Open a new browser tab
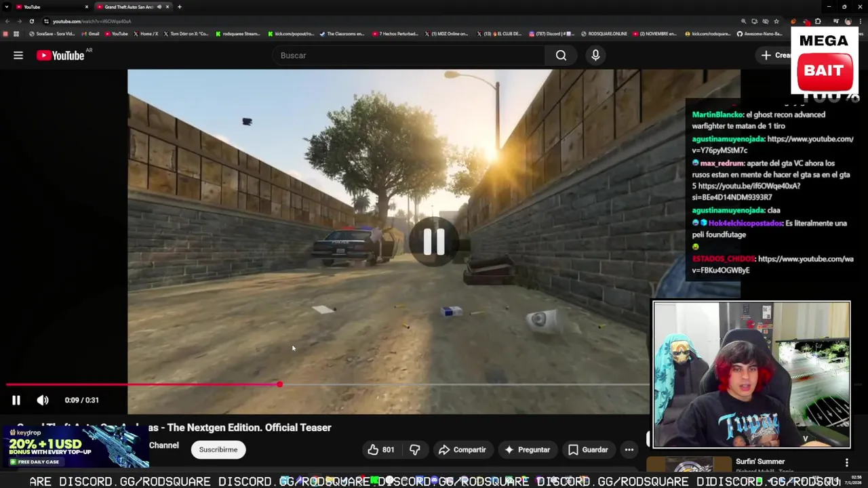868x488 pixels. pos(179,7)
